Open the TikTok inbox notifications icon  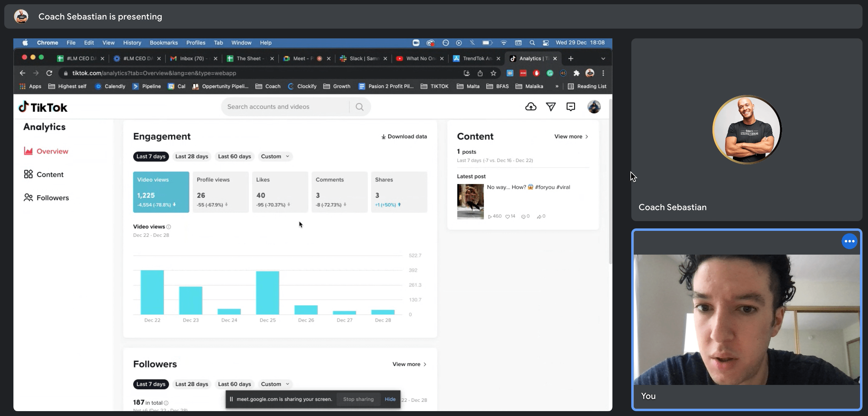coord(570,107)
